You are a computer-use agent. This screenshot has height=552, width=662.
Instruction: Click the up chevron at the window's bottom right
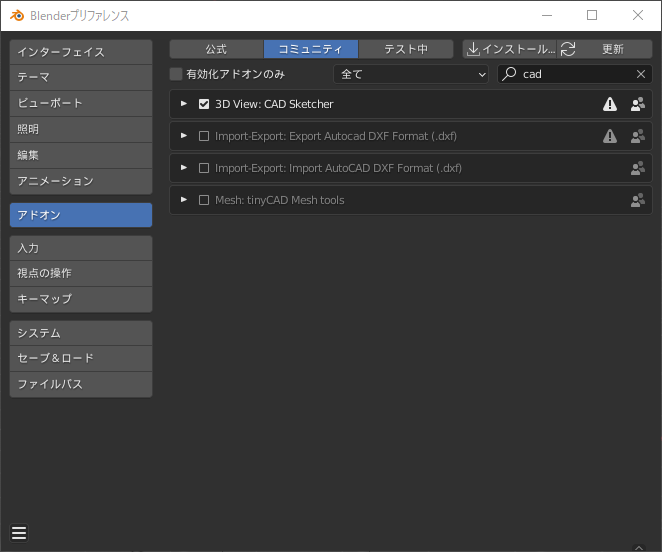pos(639,548)
